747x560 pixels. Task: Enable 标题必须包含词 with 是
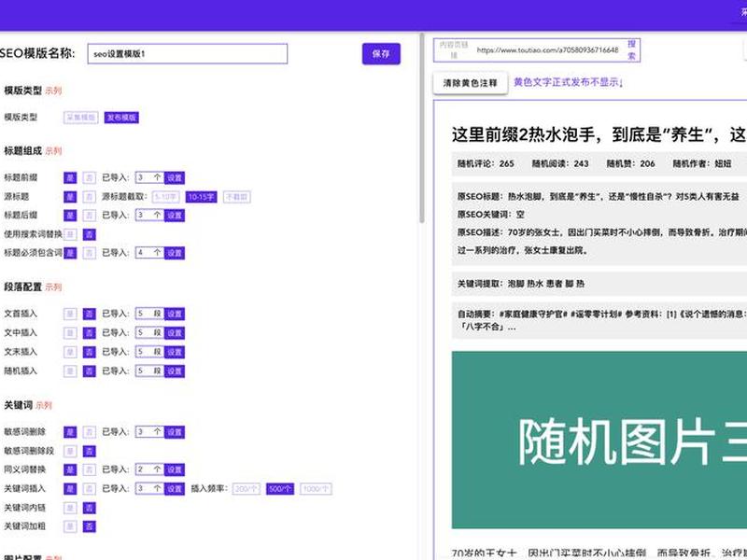(x=70, y=253)
